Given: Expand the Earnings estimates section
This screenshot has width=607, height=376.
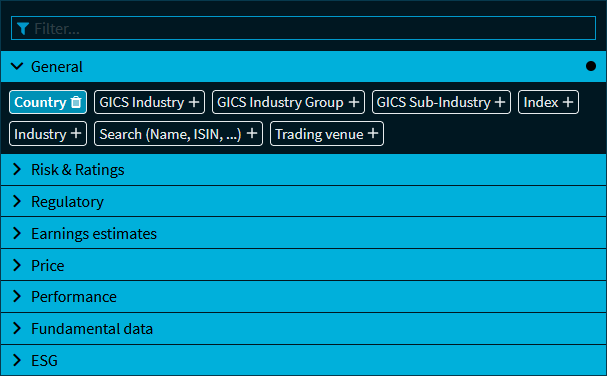Looking at the screenshot, I should pyautogui.click(x=304, y=233).
